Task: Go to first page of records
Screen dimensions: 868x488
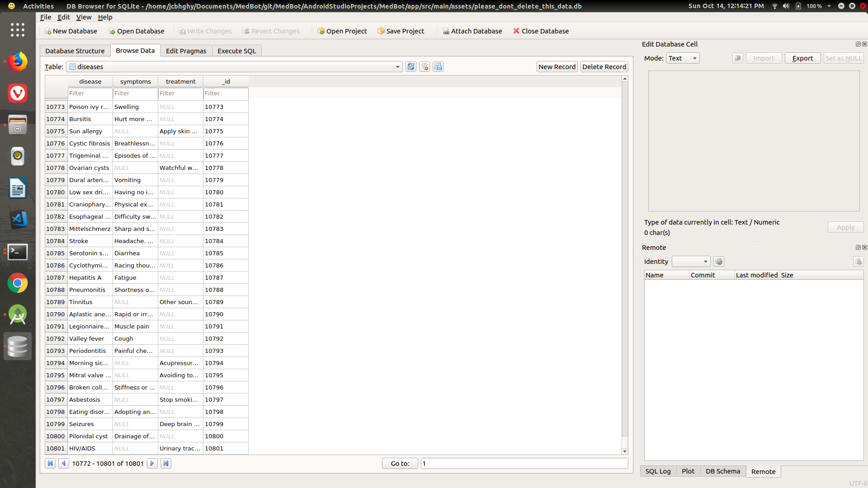Action: (50, 463)
